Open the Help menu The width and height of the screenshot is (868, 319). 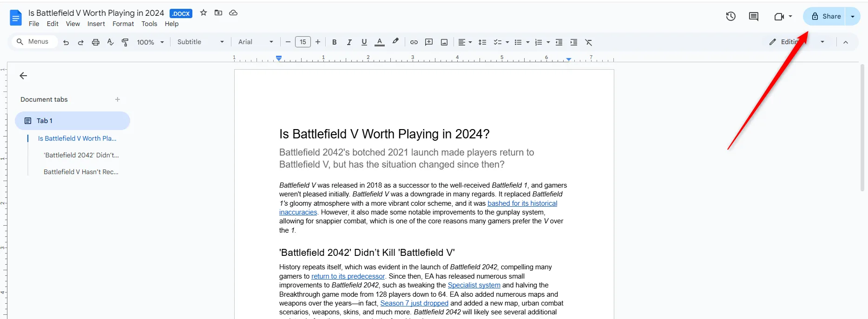[171, 24]
